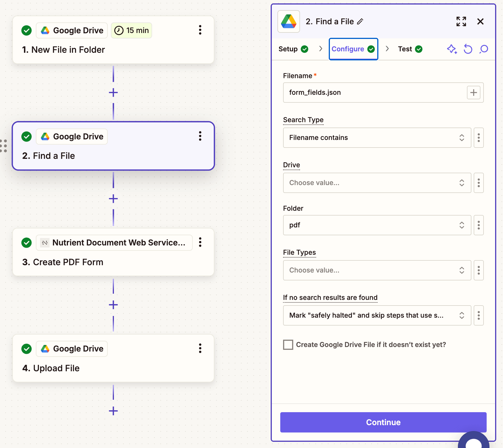Click pencil icon to rename Find a File
Viewport: 503px width, 448px height.
[360, 22]
